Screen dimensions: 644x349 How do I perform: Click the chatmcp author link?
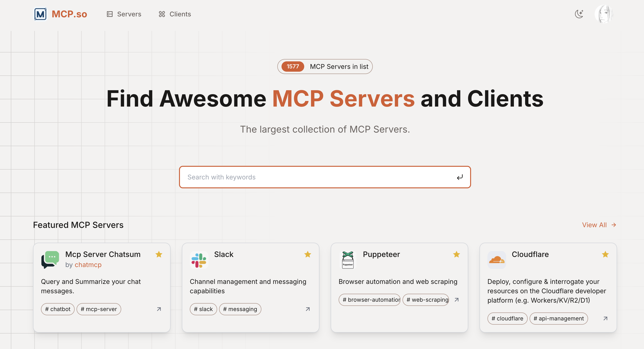coord(88,265)
